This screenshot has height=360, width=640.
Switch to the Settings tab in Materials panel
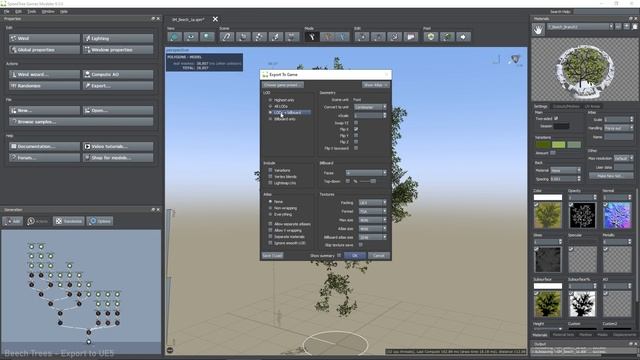pos(540,107)
